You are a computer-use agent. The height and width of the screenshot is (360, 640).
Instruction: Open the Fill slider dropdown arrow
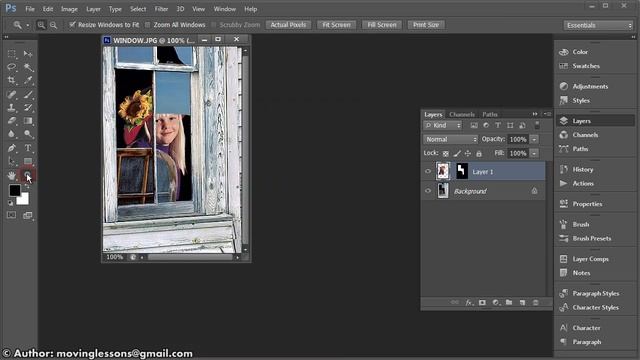pyautogui.click(x=534, y=153)
